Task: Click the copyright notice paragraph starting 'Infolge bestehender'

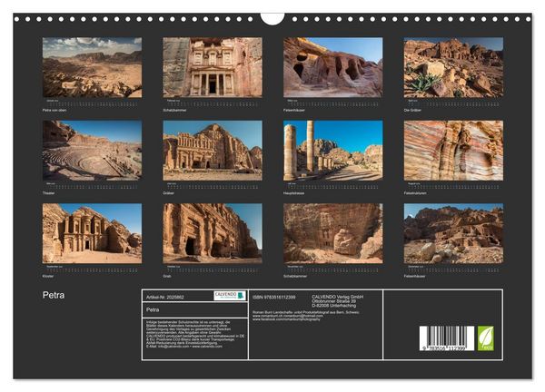Action: (195, 332)
